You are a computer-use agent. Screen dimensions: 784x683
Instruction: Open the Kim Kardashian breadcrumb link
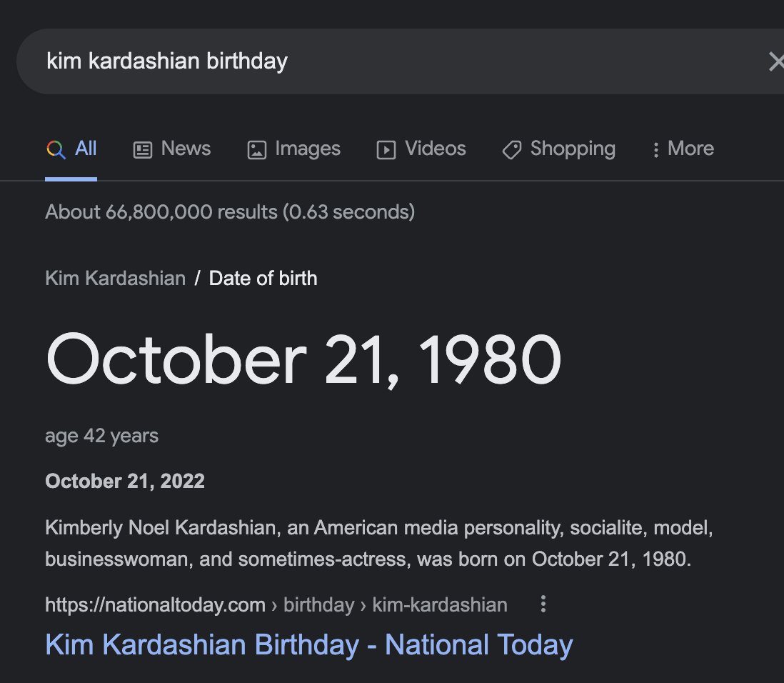[116, 278]
